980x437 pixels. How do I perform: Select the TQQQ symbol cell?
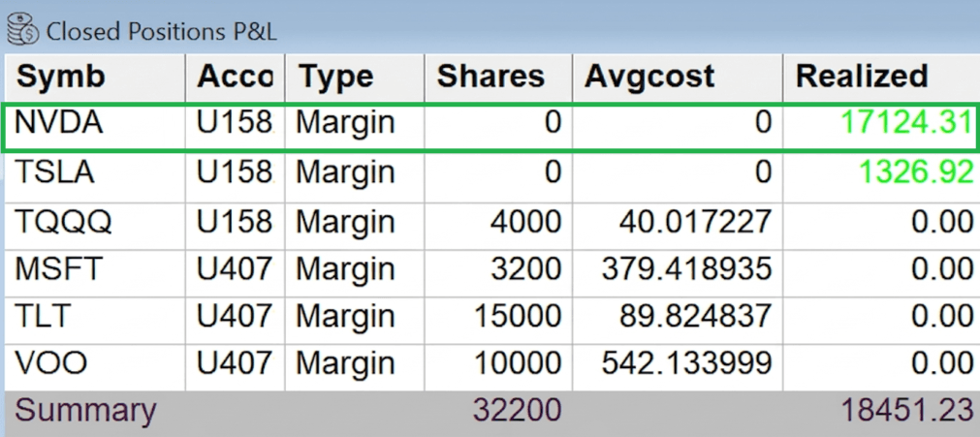pos(63,222)
